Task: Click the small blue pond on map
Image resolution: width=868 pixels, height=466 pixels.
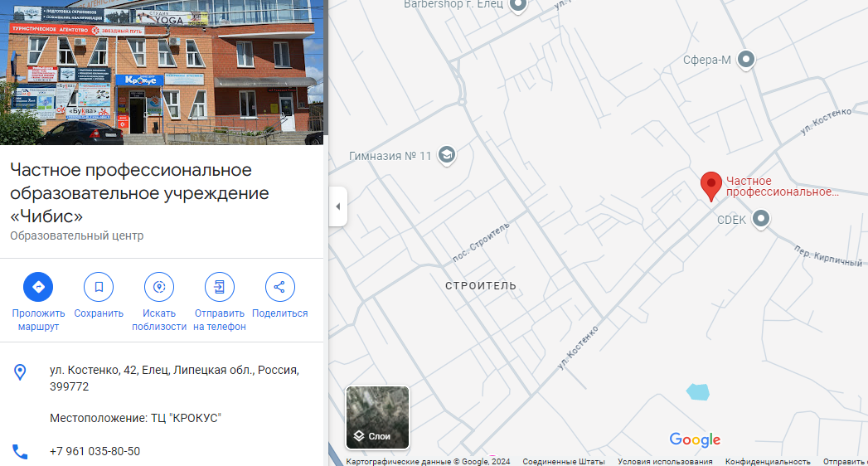Action: (698, 392)
